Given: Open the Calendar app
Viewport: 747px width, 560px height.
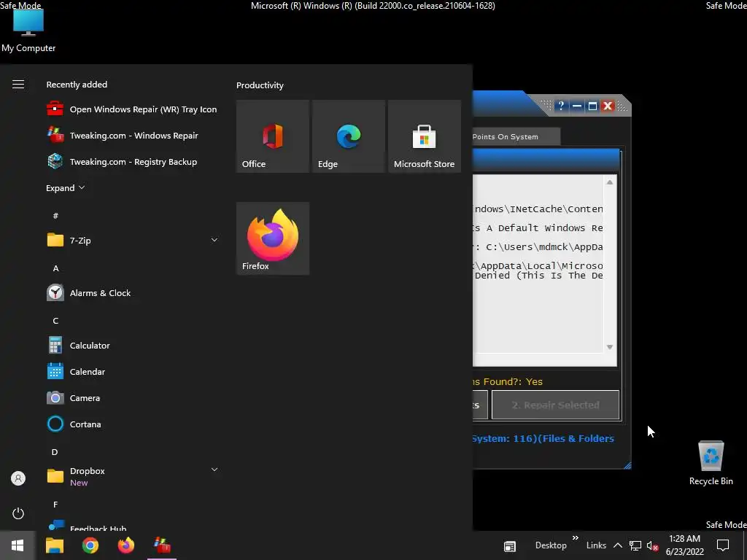Looking at the screenshot, I should click(x=76, y=371).
